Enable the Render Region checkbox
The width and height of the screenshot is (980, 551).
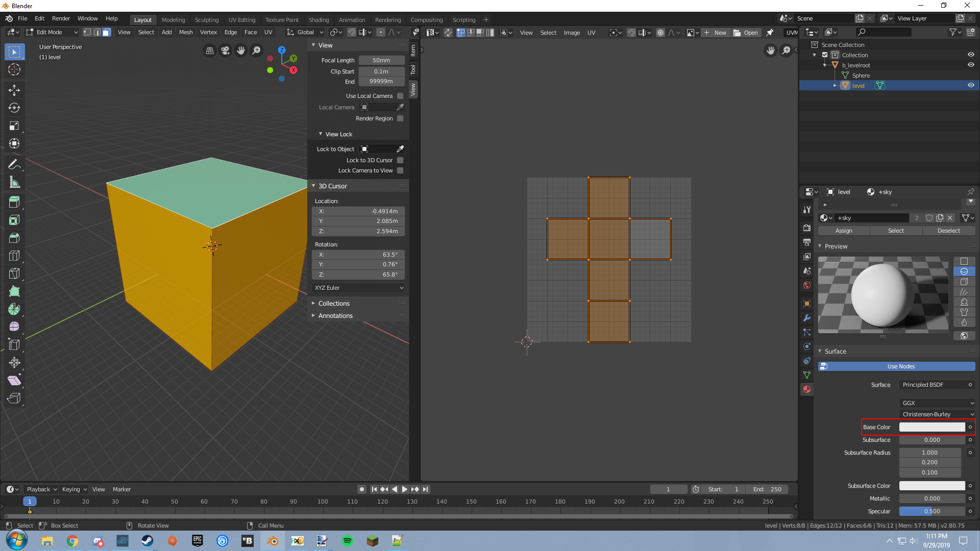pyautogui.click(x=401, y=118)
